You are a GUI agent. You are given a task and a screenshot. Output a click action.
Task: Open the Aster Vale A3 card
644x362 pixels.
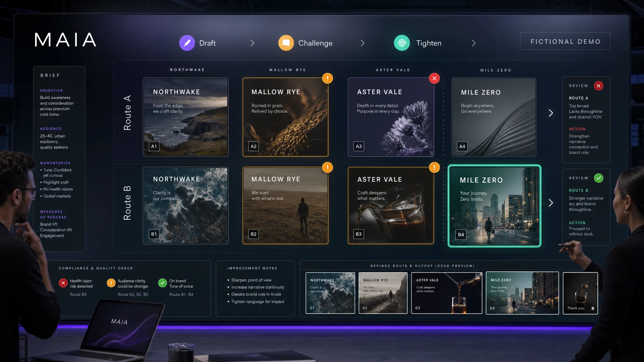point(391,117)
